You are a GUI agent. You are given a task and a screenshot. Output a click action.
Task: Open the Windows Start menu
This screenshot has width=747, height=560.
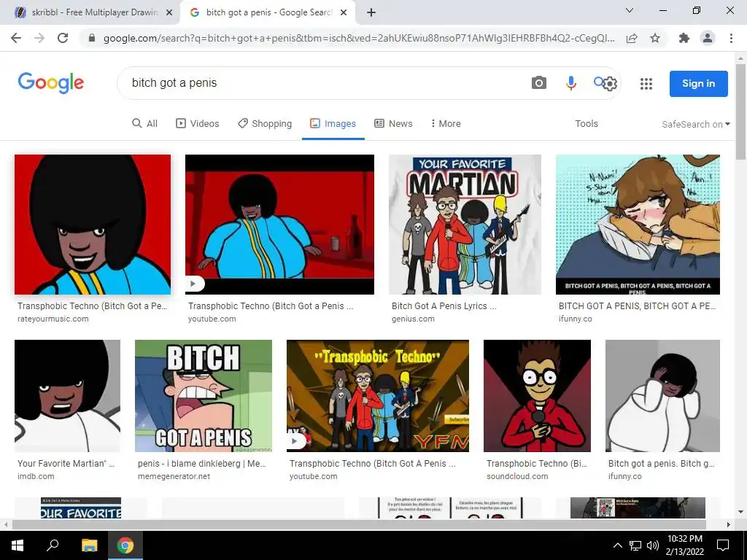(18, 545)
